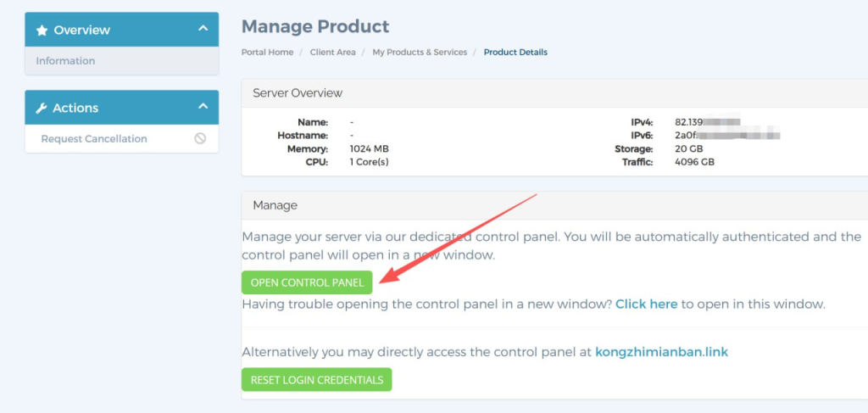This screenshot has width=868, height=413.
Task: Go to the Portal Home breadcrumb
Action: click(267, 53)
